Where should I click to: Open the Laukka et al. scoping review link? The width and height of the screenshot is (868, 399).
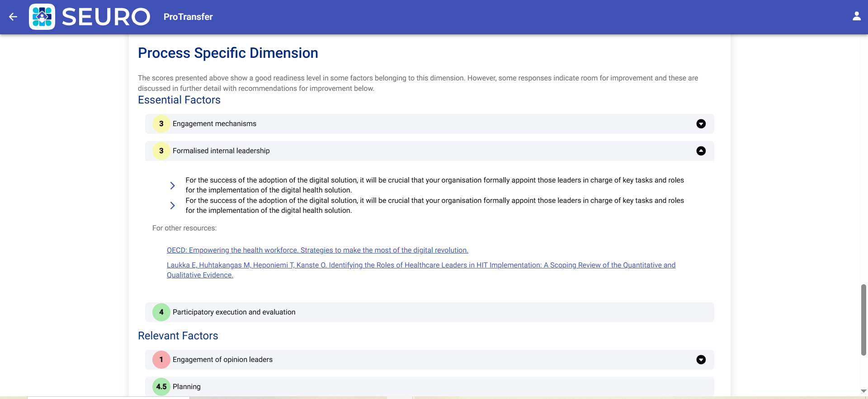(x=420, y=265)
